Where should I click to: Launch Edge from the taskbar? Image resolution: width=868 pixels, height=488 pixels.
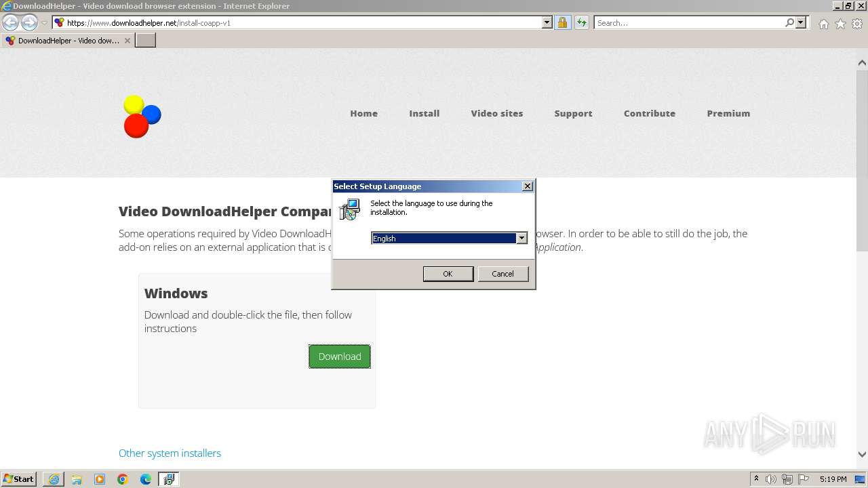[x=146, y=479]
